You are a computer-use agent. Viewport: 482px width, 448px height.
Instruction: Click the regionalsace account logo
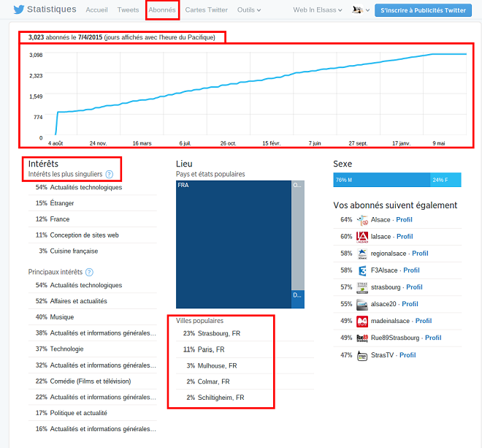(362, 254)
